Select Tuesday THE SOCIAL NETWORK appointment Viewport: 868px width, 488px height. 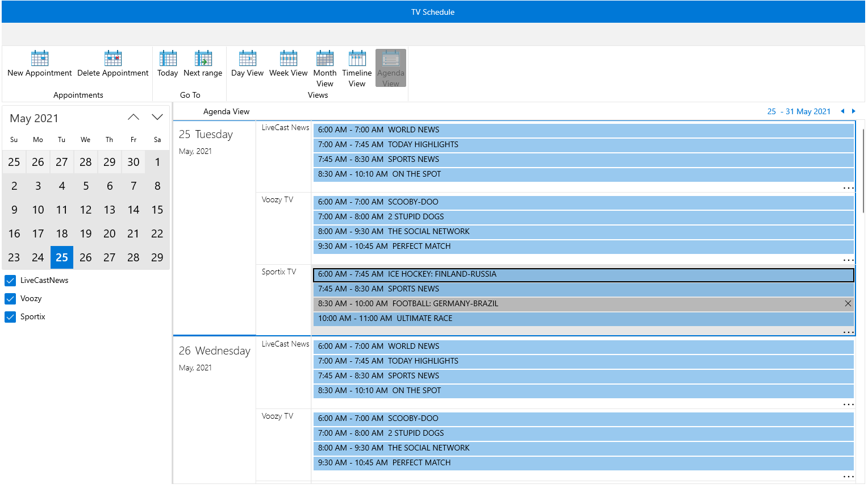coord(583,232)
